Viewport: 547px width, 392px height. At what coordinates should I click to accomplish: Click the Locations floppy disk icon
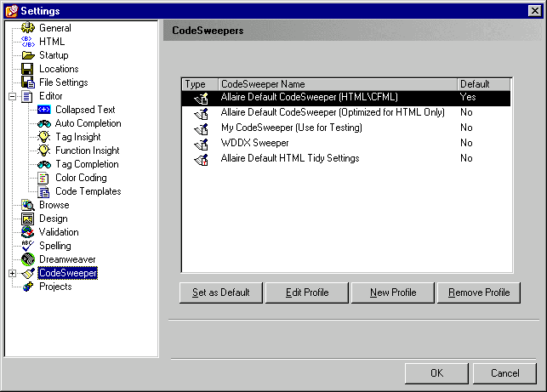(27, 69)
